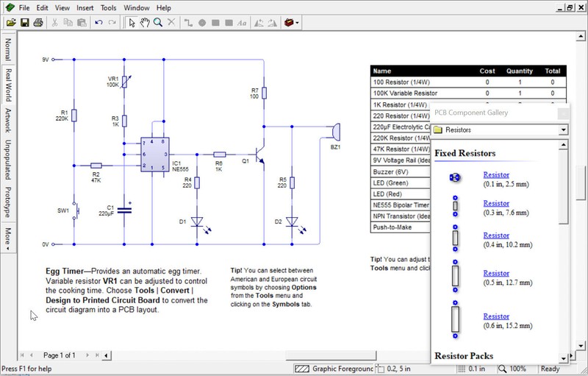Viewport: 588px width, 376px height.
Task: Click the 0.3 in resistor component icon
Action: [x=455, y=206]
